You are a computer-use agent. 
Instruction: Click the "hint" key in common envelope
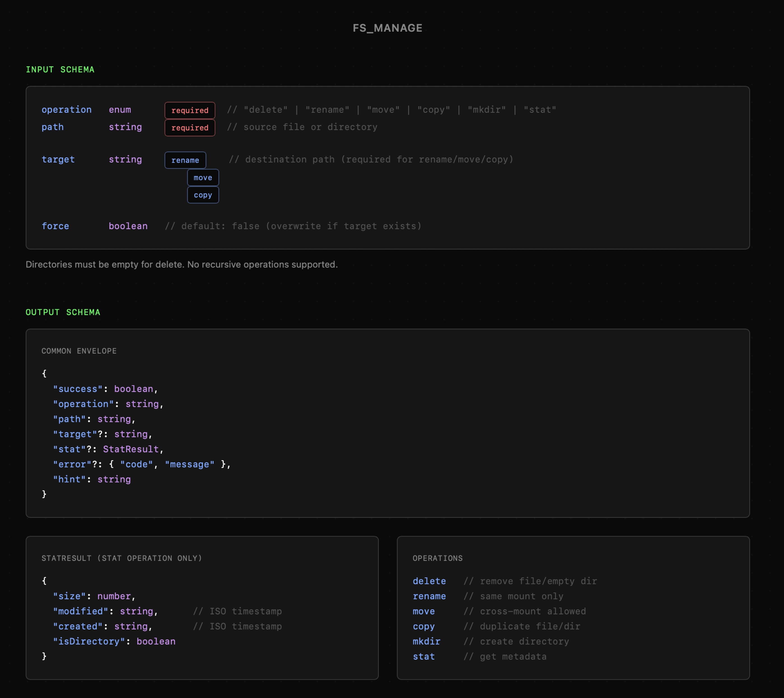pos(69,480)
